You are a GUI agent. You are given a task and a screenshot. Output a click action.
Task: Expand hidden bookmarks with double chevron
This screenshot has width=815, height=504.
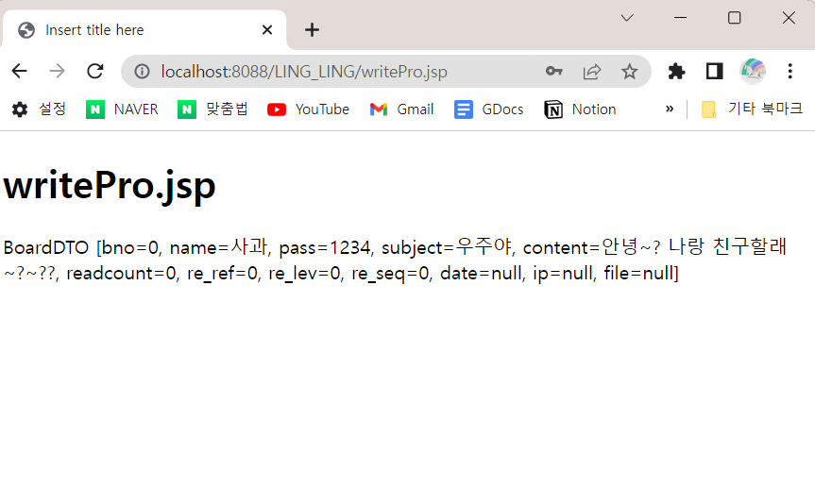pyautogui.click(x=670, y=109)
